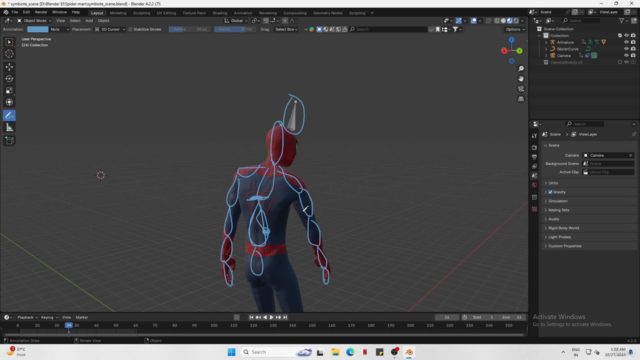The image size is (640, 360).
Task: Hide the Camera object in viewport
Action: [x=627, y=55]
